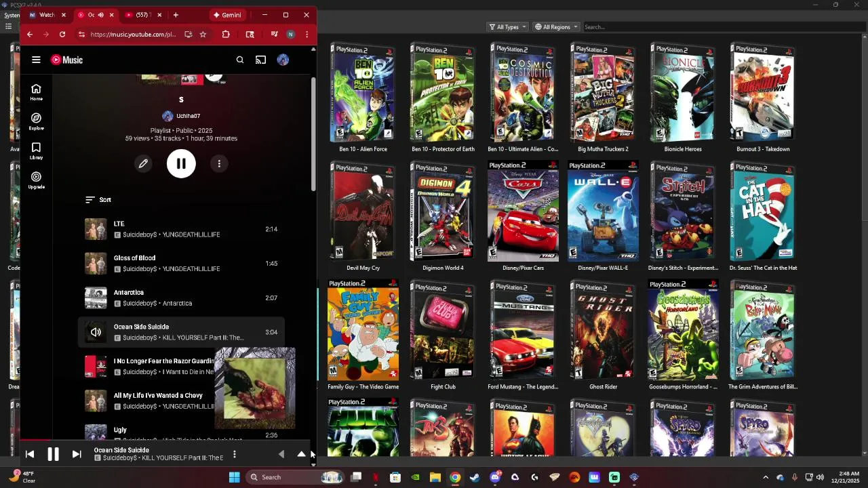View site information in the address bar
The image size is (868, 488).
coord(81,35)
